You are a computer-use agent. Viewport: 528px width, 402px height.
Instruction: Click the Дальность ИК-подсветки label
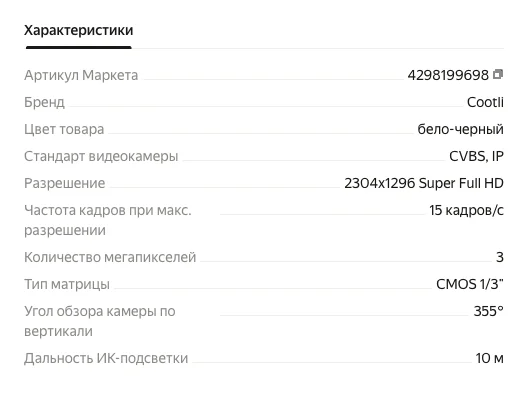(106, 358)
